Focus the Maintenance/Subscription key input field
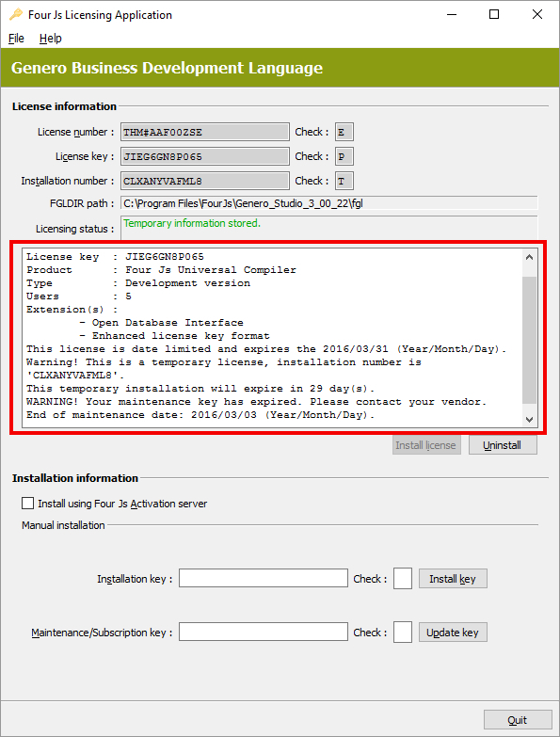The width and height of the screenshot is (560, 737). pyautogui.click(x=264, y=632)
